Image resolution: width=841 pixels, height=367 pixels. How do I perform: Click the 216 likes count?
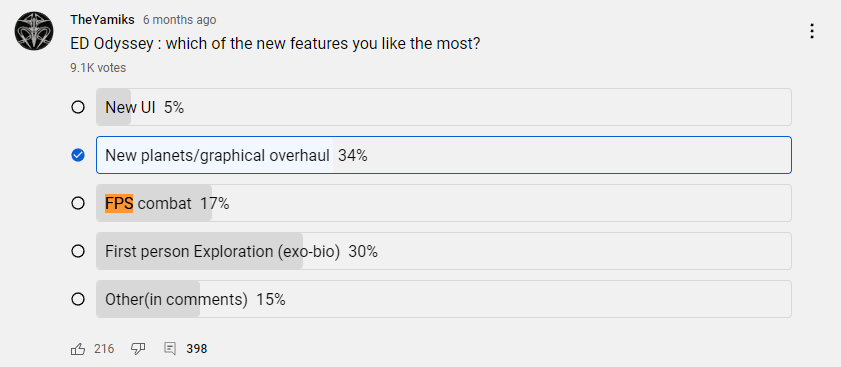[104, 349]
